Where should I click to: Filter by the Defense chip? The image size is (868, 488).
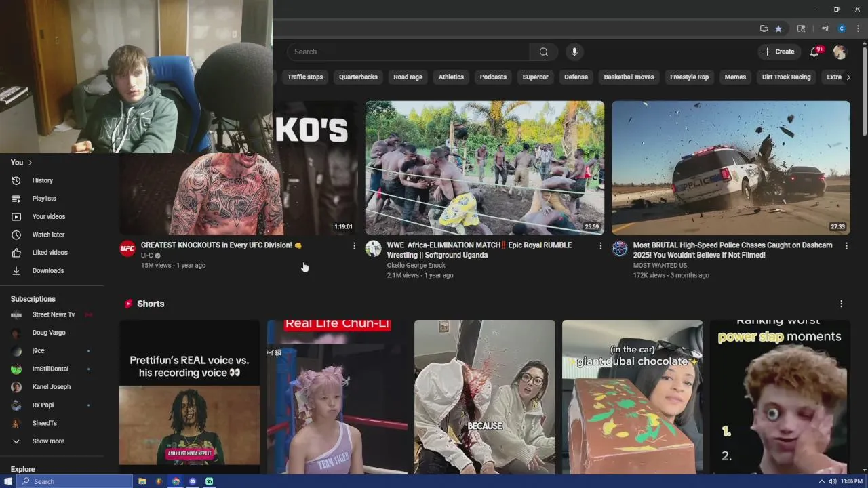pos(576,77)
